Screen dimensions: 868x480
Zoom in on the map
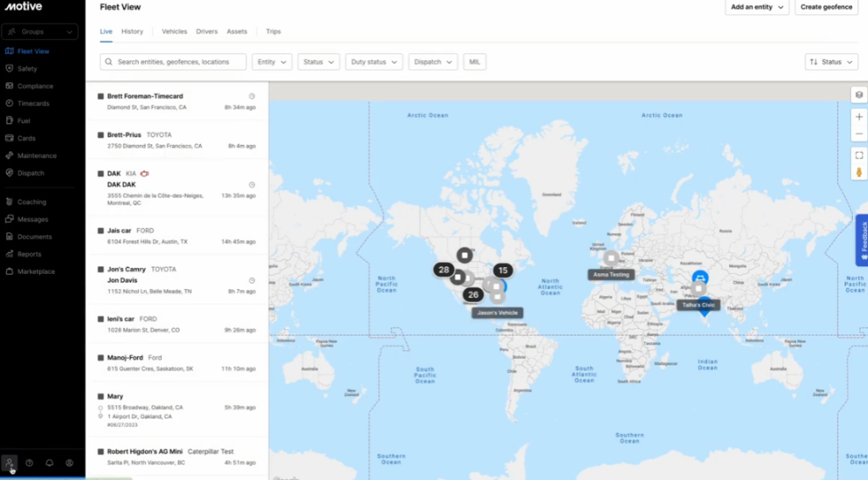tap(859, 116)
